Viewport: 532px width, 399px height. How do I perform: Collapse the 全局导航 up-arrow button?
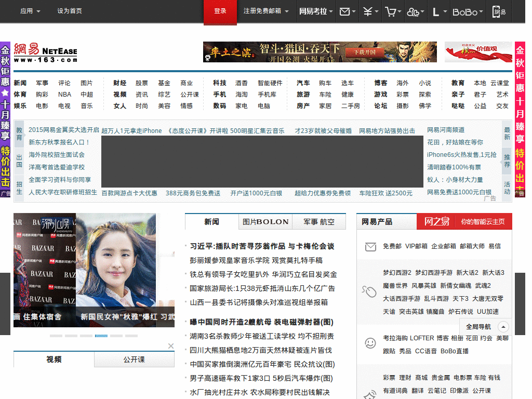pyautogui.click(x=503, y=327)
